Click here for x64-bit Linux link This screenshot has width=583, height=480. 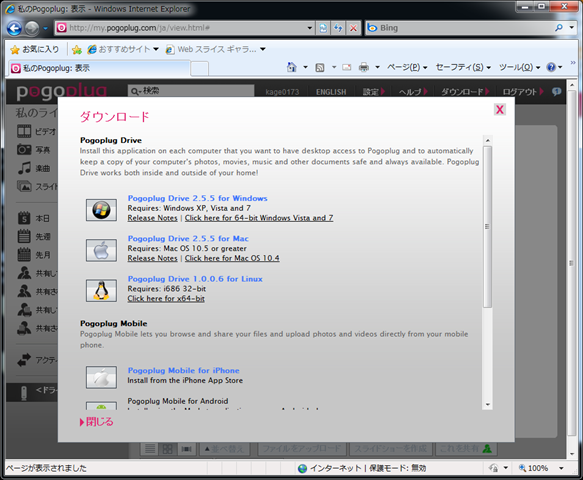click(166, 299)
